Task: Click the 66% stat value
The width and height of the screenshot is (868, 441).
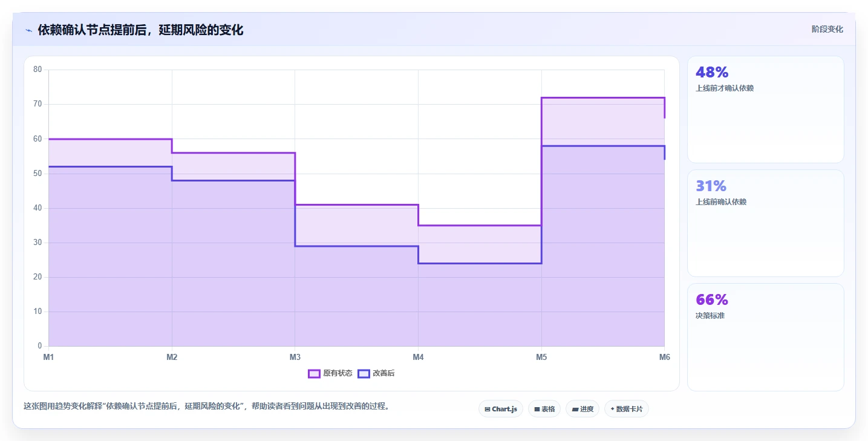Action: click(712, 299)
